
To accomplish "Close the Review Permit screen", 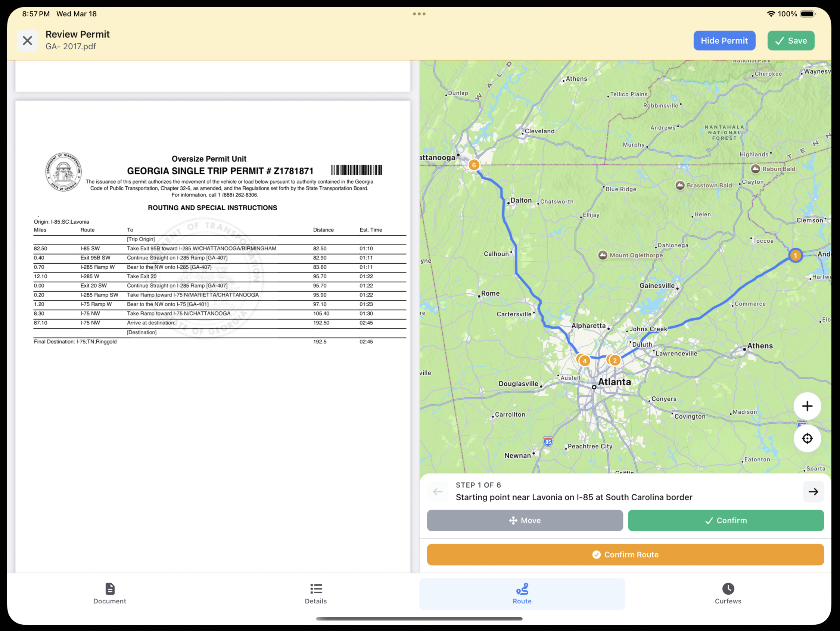I will (27, 41).
